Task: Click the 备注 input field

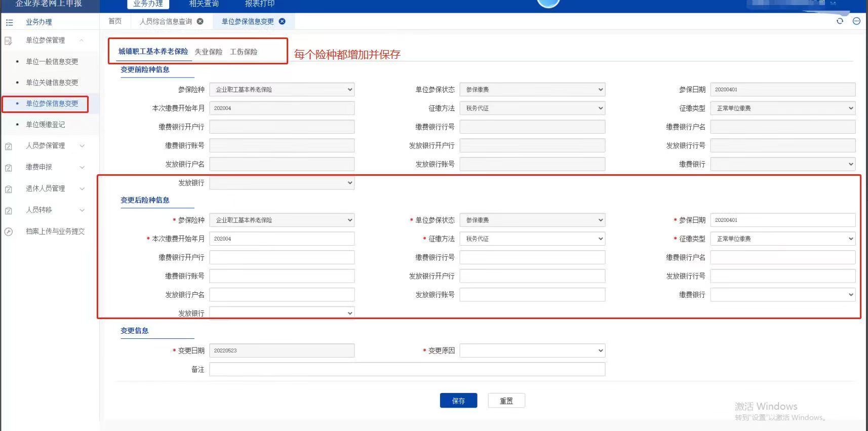Action: click(407, 369)
